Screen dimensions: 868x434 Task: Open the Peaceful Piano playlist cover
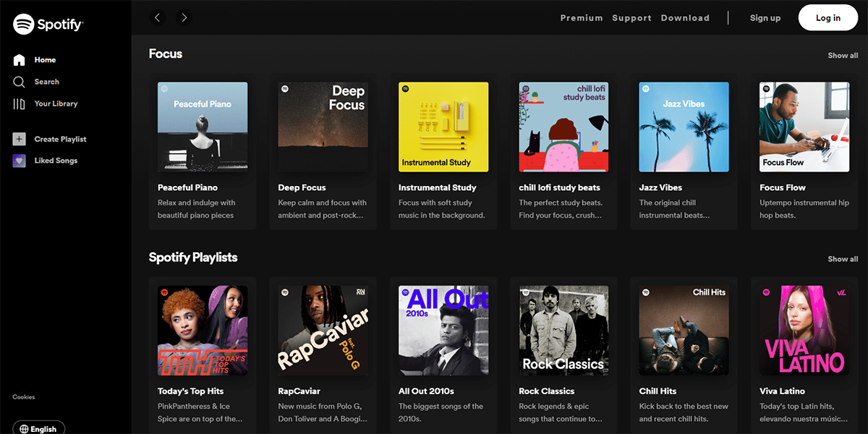pyautogui.click(x=203, y=127)
